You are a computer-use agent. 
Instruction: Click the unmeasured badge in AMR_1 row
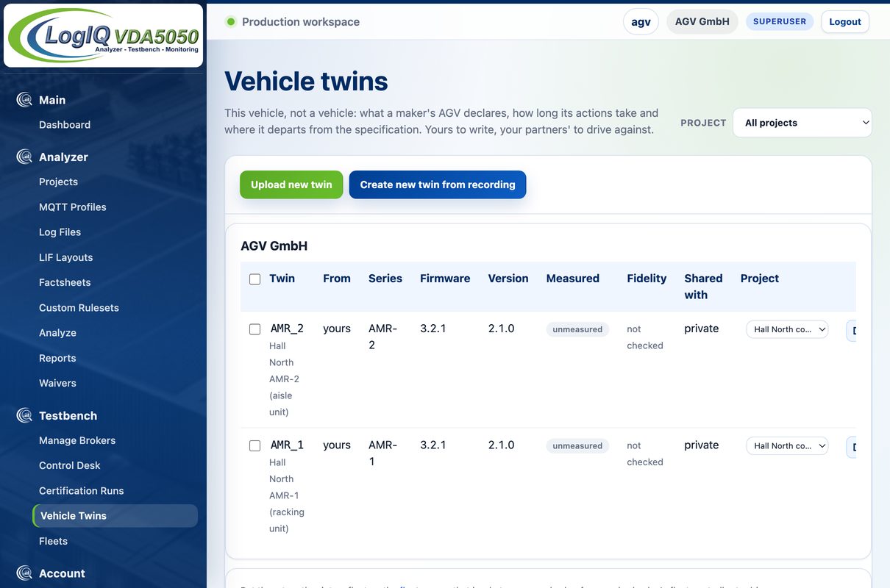pos(577,445)
